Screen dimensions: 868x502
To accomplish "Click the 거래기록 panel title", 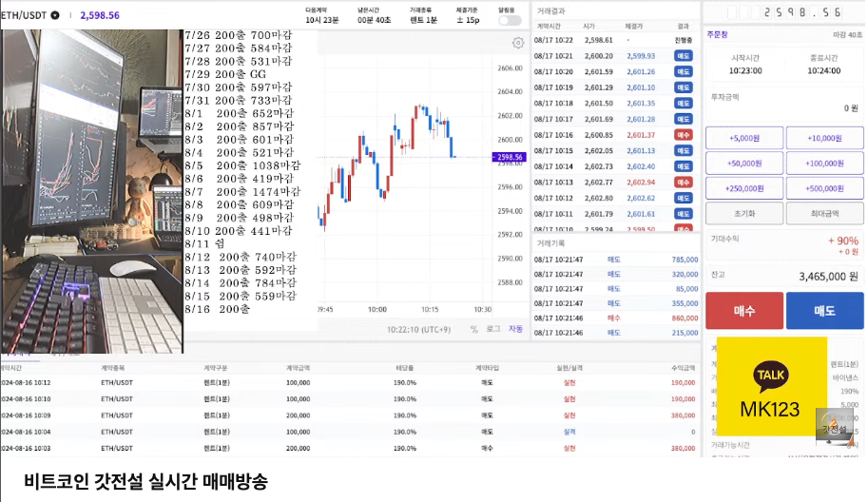I will point(550,243).
